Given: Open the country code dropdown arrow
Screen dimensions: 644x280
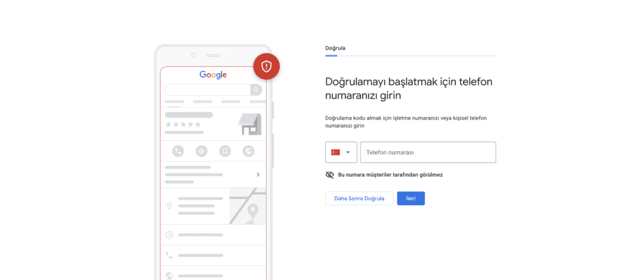Looking at the screenshot, I should tap(348, 152).
